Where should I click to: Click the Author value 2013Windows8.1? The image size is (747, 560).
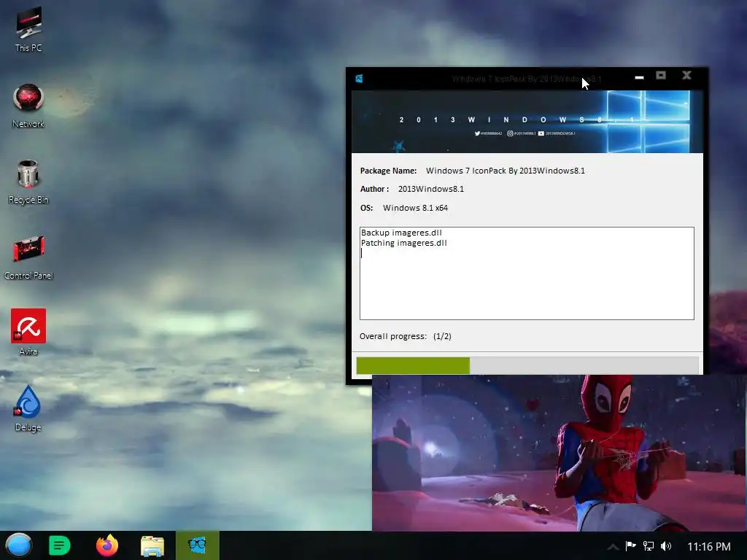[x=431, y=189]
